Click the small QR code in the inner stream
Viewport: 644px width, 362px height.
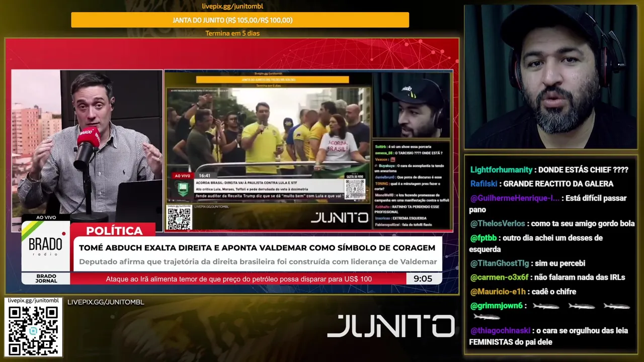179,218
